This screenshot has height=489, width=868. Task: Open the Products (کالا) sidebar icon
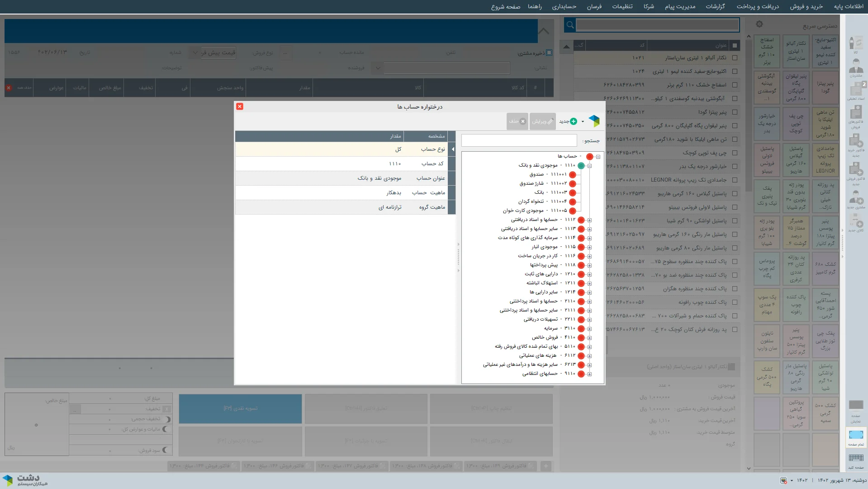click(855, 44)
